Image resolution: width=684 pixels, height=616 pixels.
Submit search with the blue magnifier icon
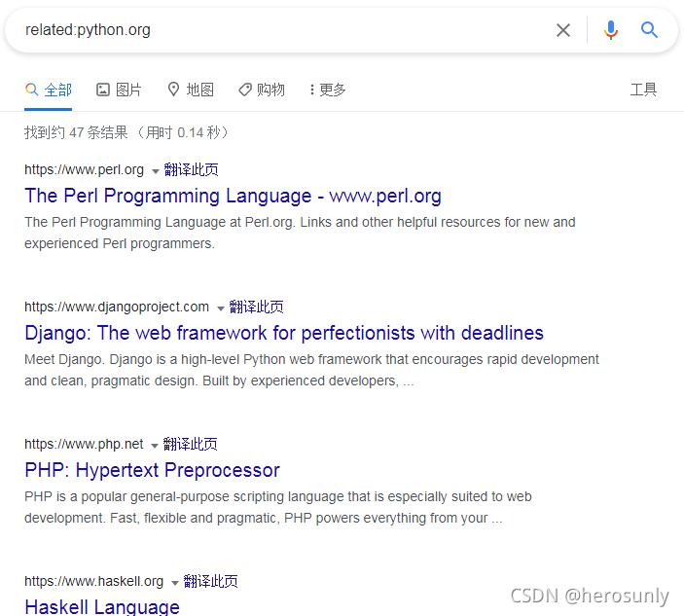tap(649, 30)
